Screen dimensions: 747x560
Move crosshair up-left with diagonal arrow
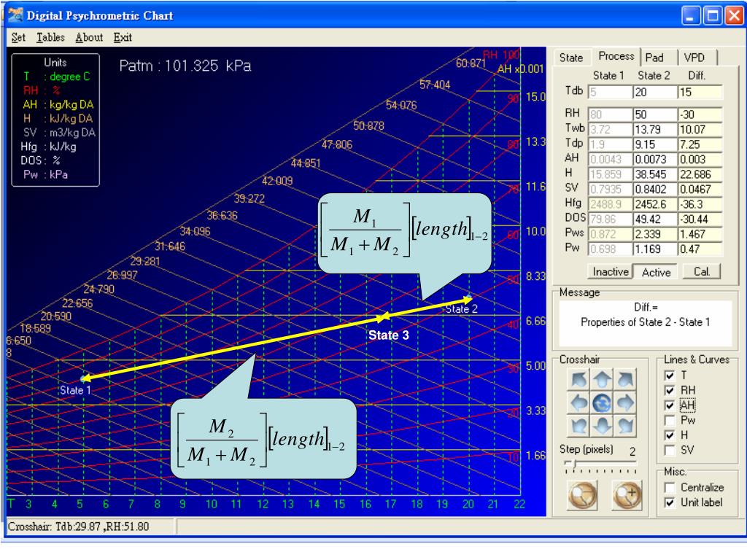(x=578, y=379)
